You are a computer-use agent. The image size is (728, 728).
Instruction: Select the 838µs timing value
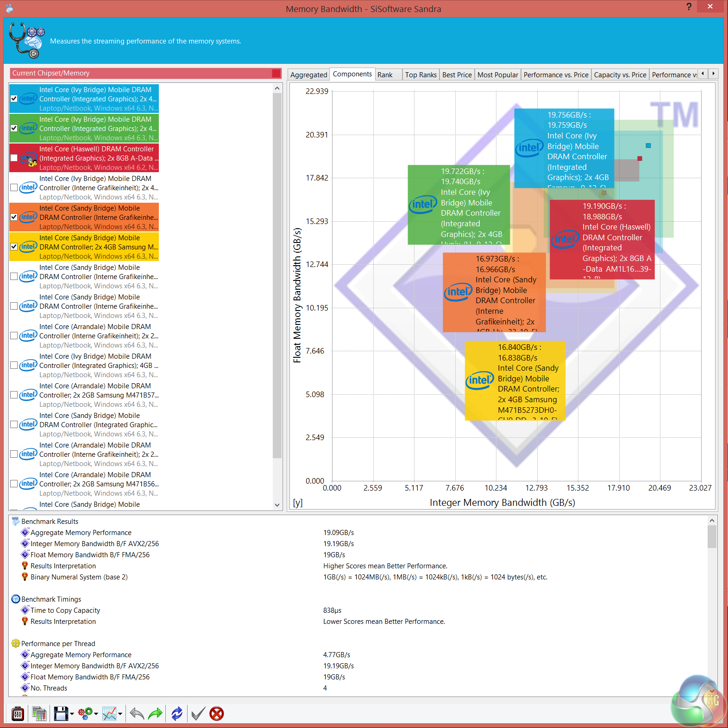(x=332, y=610)
